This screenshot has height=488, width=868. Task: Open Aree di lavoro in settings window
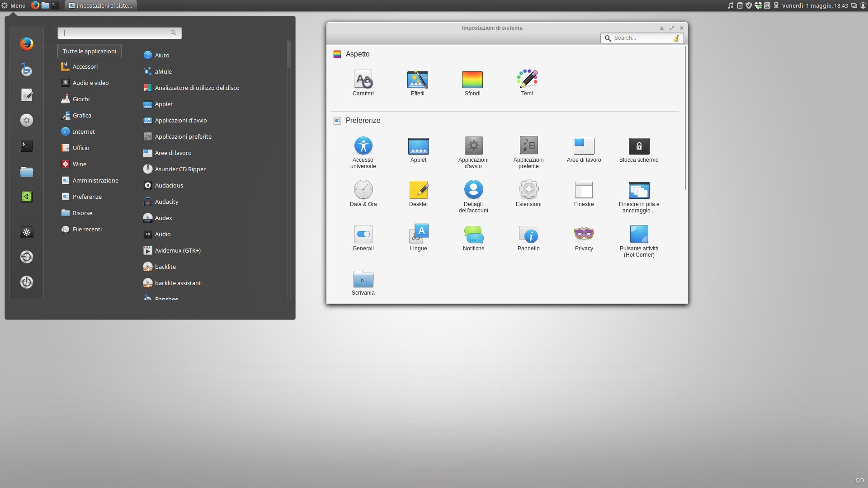[584, 149]
